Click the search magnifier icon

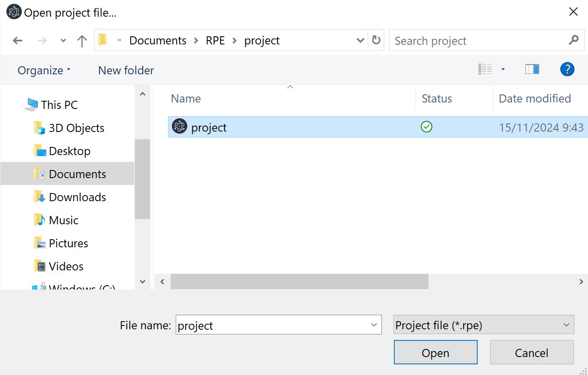click(x=574, y=40)
